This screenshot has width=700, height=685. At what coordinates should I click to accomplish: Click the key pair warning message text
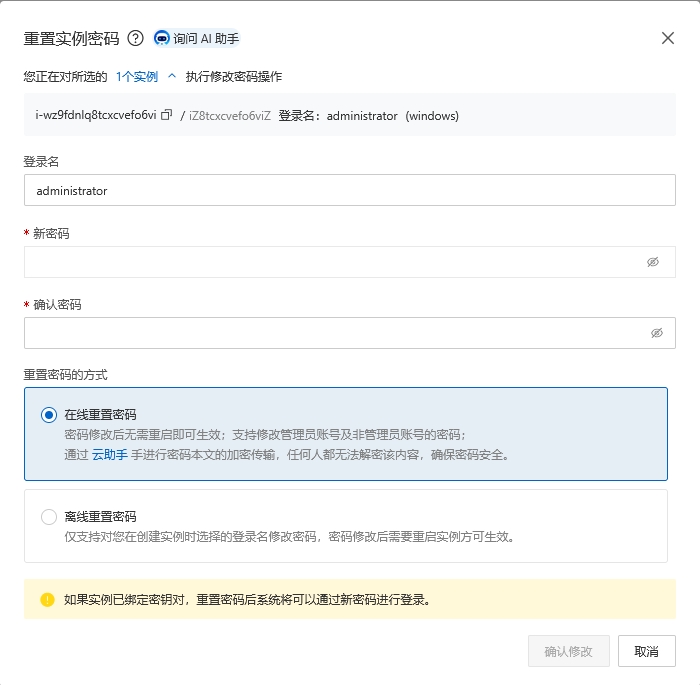tap(247, 600)
